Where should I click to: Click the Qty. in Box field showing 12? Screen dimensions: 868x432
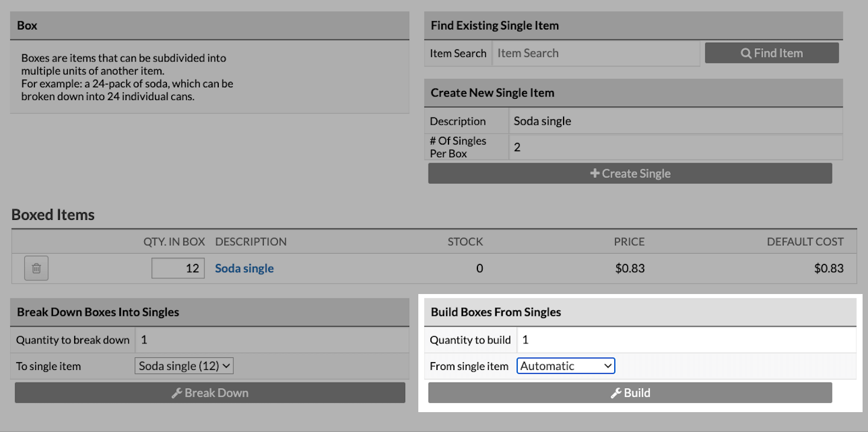click(178, 268)
